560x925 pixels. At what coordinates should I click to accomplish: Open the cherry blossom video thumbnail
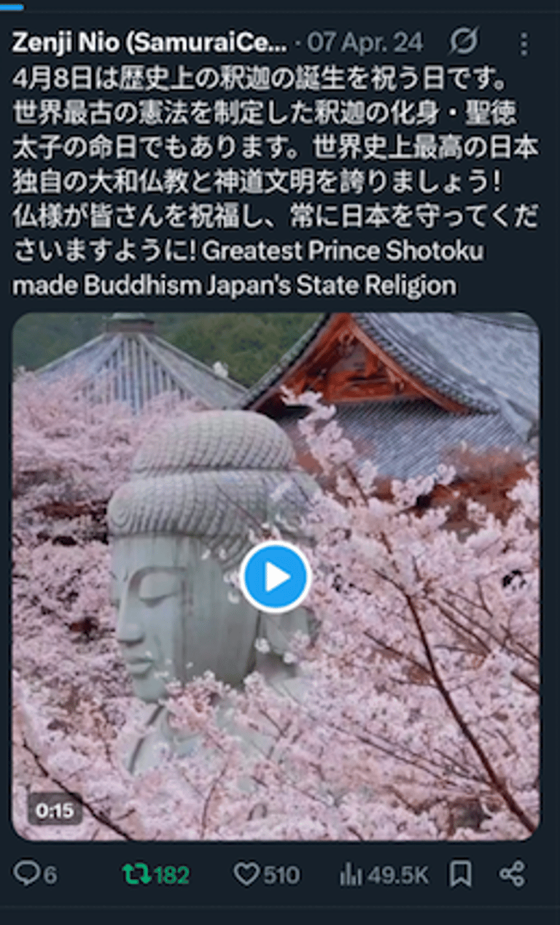[276, 576]
